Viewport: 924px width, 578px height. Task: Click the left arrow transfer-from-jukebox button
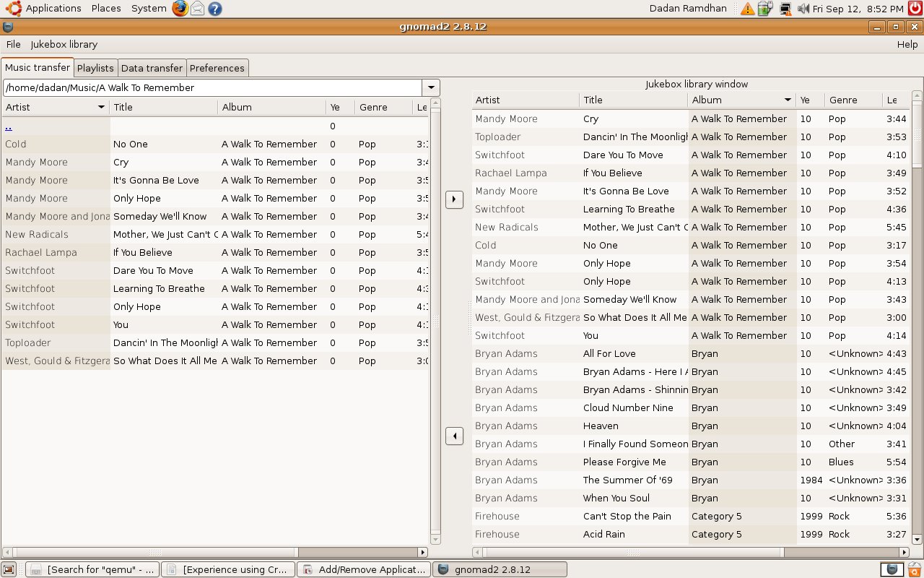point(454,436)
